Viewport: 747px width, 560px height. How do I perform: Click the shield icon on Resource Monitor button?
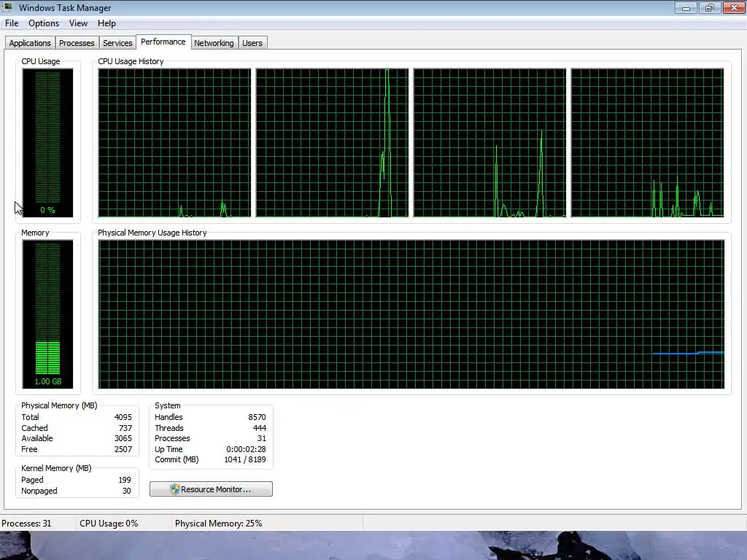click(x=175, y=489)
